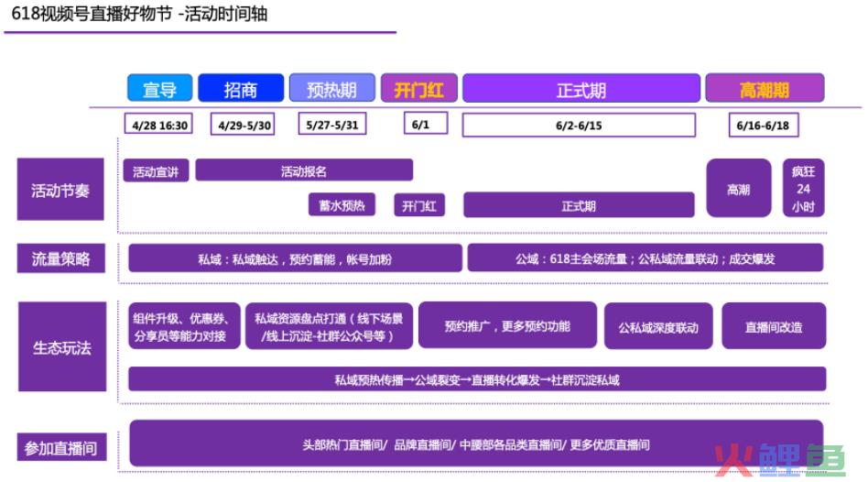This screenshot has height=482, width=868.
Task: Click the 私域资源盘点打通 block
Action: coord(329,326)
